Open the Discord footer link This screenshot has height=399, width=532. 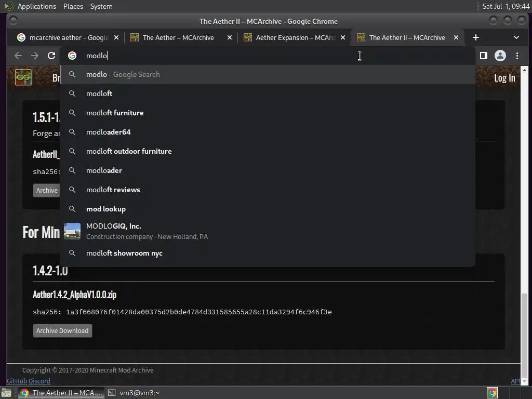coord(39,381)
